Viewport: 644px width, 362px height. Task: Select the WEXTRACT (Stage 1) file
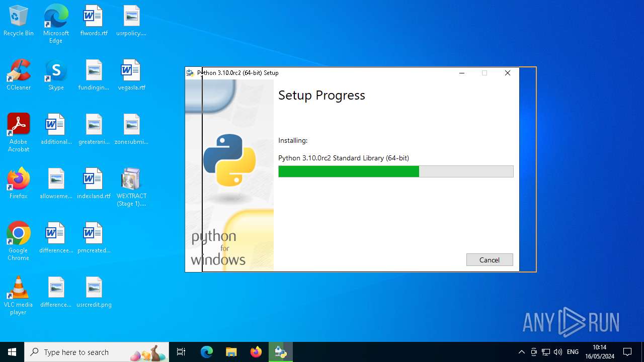(x=131, y=188)
